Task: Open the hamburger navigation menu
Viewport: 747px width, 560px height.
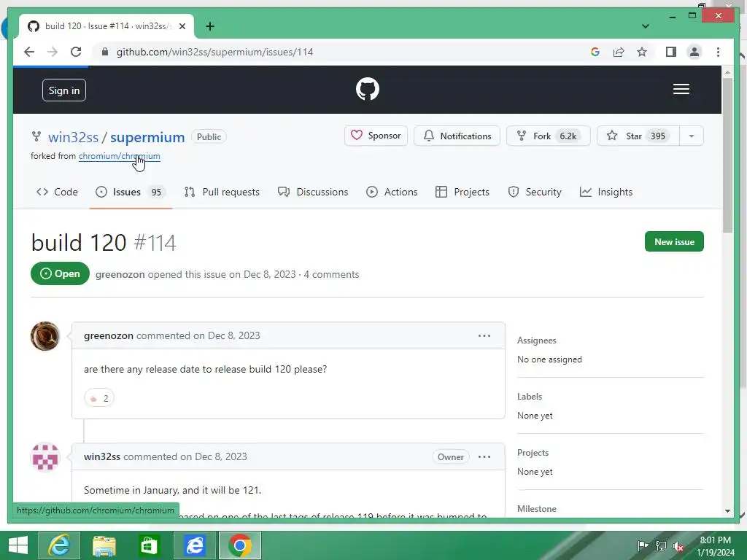Action: coord(681,89)
